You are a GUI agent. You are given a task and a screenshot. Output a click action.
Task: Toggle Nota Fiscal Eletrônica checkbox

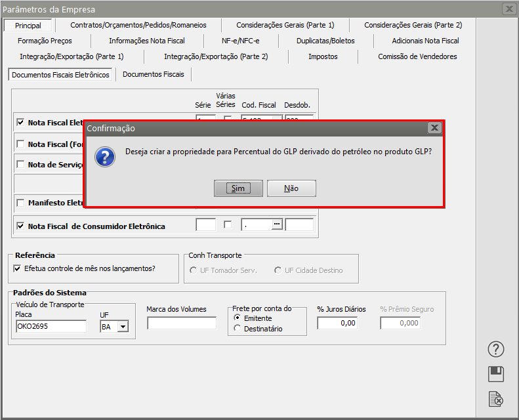(x=20, y=122)
